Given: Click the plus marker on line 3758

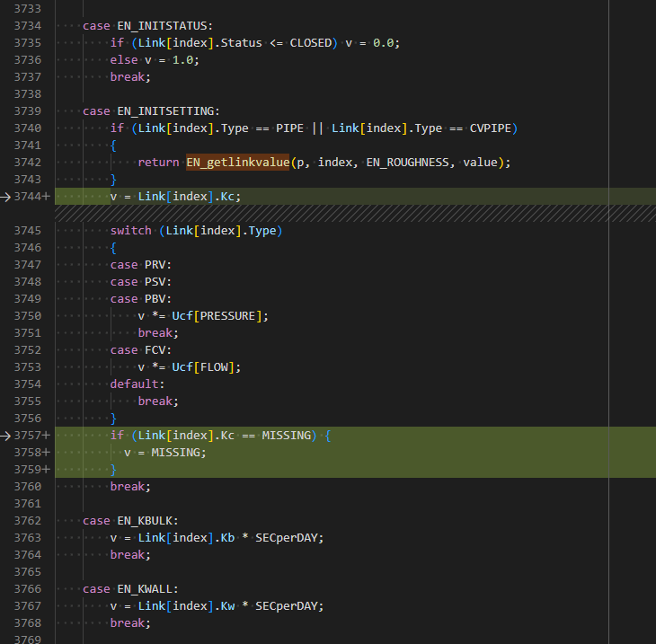Looking at the screenshot, I should [47, 453].
